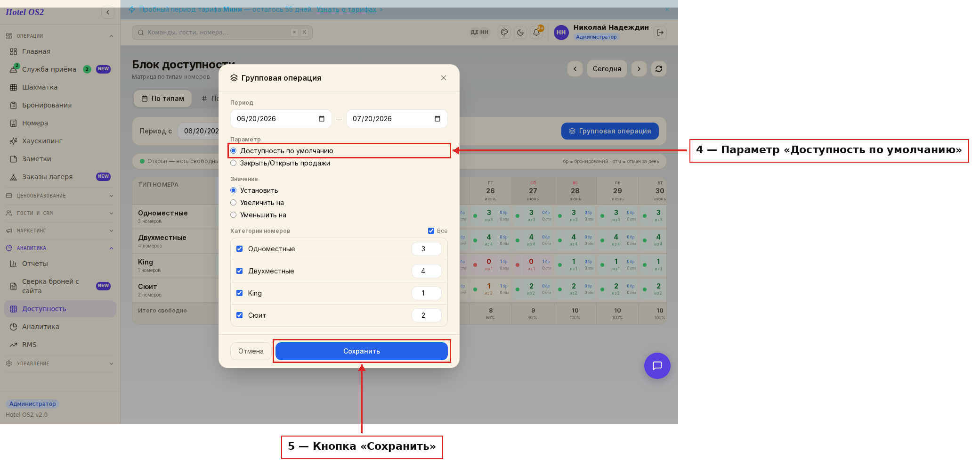The width and height of the screenshot is (980, 470).
Task: Select Закрыть/Открыть продажи parameter
Action: pyautogui.click(x=234, y=163)
